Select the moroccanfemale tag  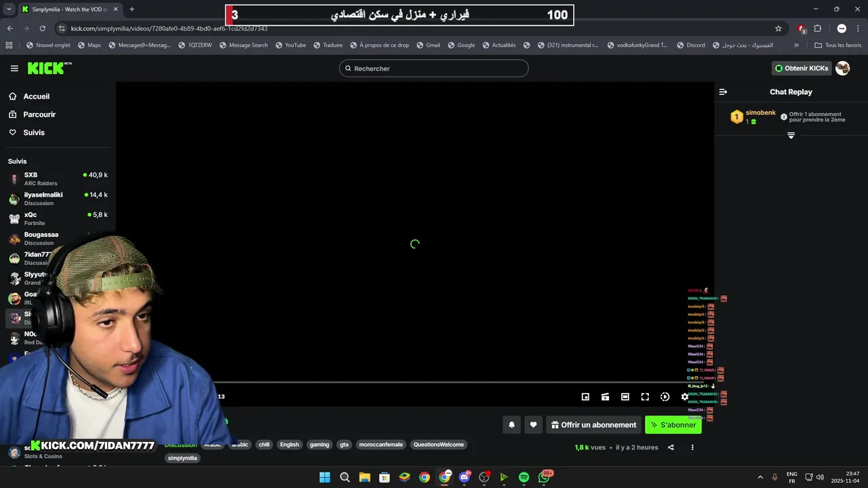tap(381, 445)
